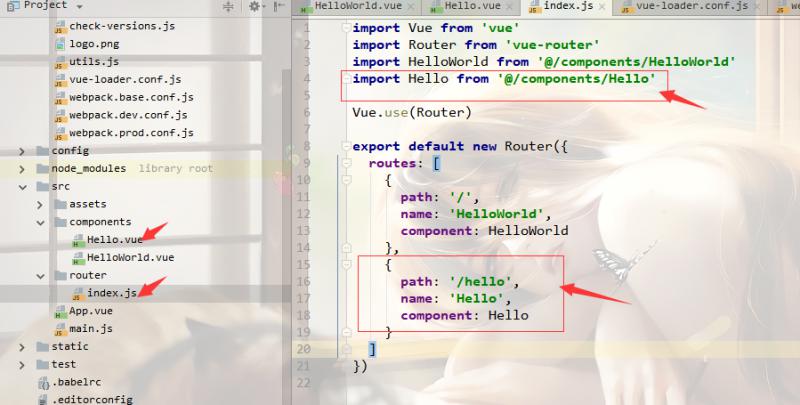Fold the import block at line 1
This screenshot has height=405, width=800.
pos(346,28)
